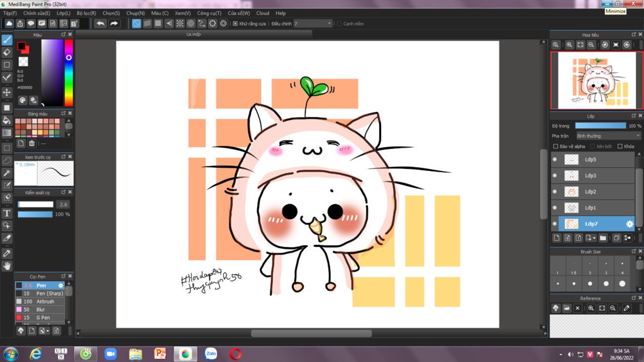Image resolution: width=644 pixels, height=362 pixels.
Task: Pick a hue on the rainbow color bar
Action: point(69,73)
